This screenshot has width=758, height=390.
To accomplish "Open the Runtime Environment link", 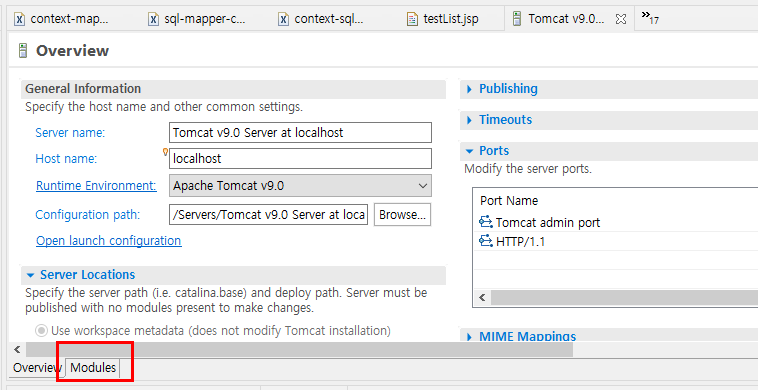I will 96,186.
